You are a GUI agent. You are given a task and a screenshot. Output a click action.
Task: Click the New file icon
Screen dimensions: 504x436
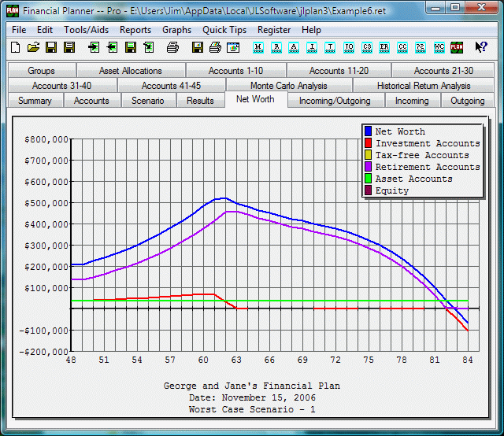click(x=16, y=48)
